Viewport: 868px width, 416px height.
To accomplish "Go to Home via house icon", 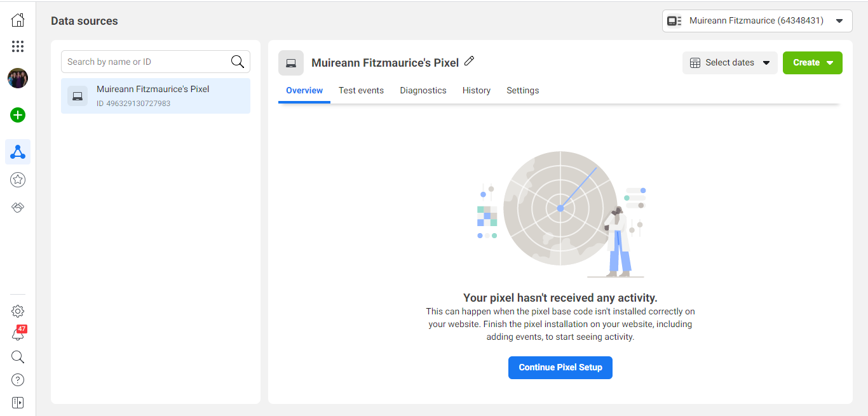I will [x=18, y=20].
